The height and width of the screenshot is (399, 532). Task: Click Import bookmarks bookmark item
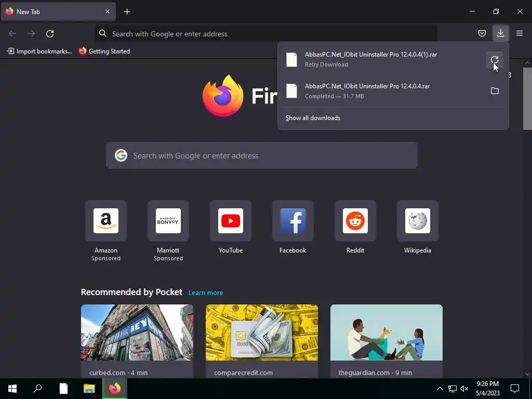click(x=39, y=51)
